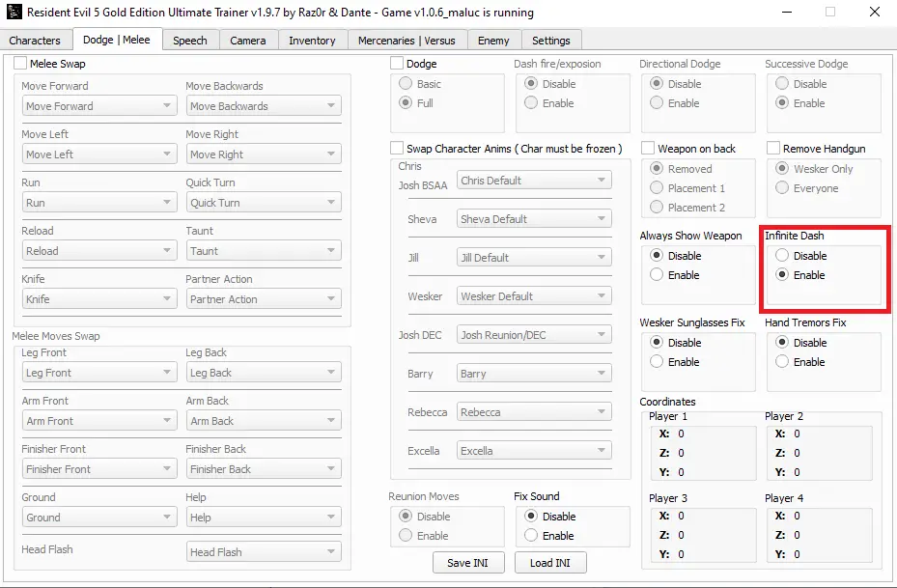Choose the Placement 2 radio button

click(657, 207)
